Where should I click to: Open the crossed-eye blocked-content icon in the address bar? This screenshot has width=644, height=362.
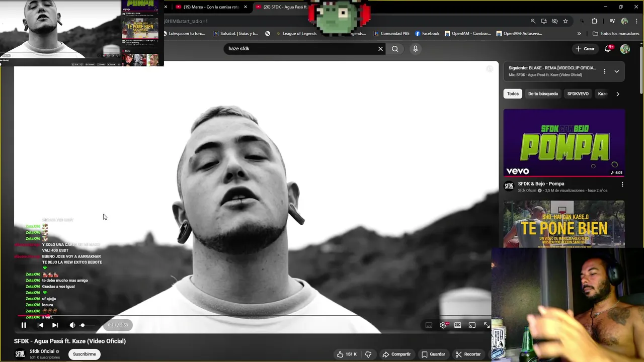click(x=554, y=21)
